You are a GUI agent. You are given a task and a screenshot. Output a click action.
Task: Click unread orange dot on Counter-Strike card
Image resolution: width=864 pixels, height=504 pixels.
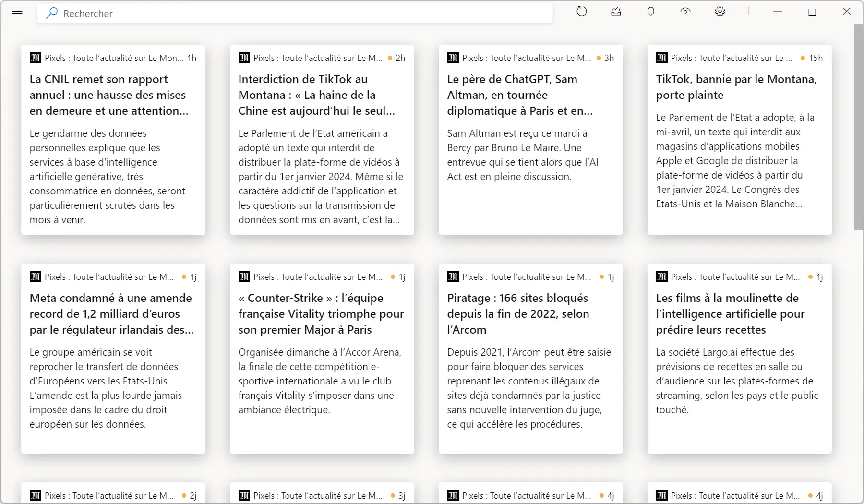(393, 277)
